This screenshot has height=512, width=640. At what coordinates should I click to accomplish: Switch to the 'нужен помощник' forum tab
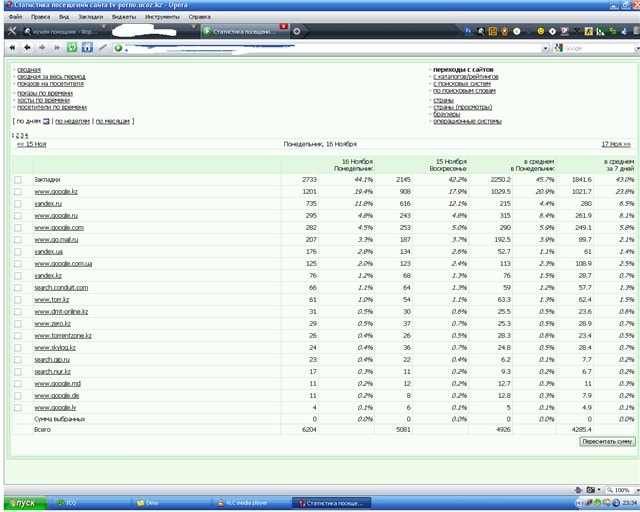click(x=61, y=31)
